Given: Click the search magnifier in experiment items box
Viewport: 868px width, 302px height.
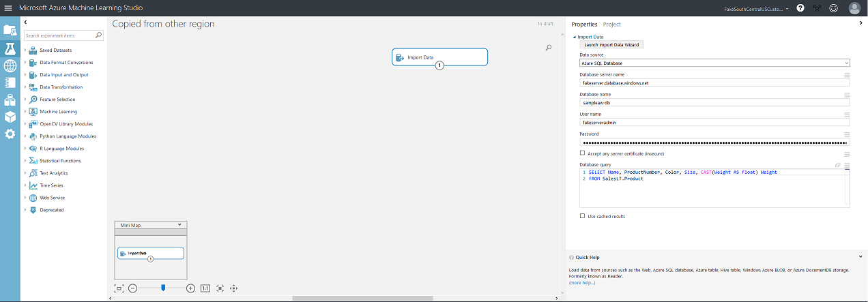Looking at the screenshot, I should [x=98, y=35].
